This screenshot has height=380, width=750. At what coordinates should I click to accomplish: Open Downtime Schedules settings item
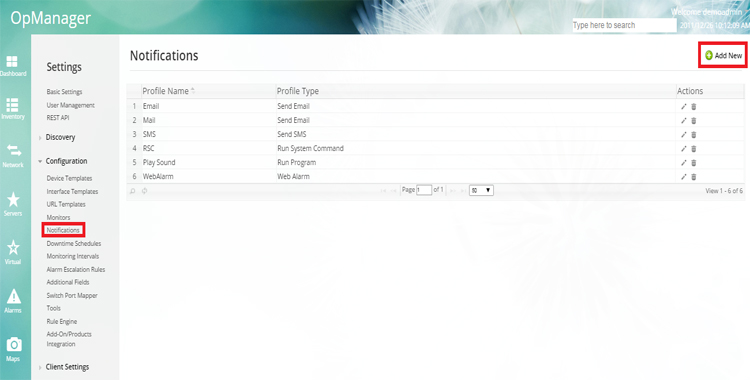click(x=74, y=244)
